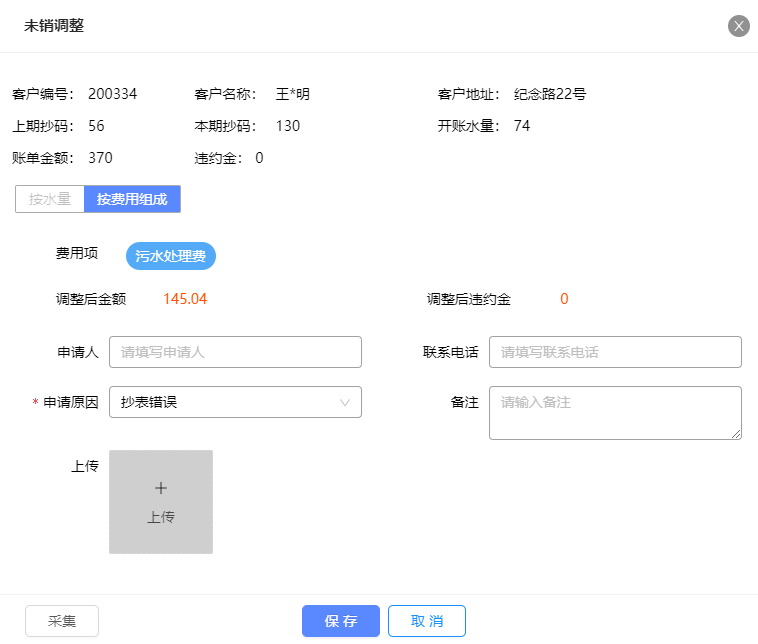The image size is (758, 644).
Task: Click the 备注 textarea
Action: click(x=615, y=413)
